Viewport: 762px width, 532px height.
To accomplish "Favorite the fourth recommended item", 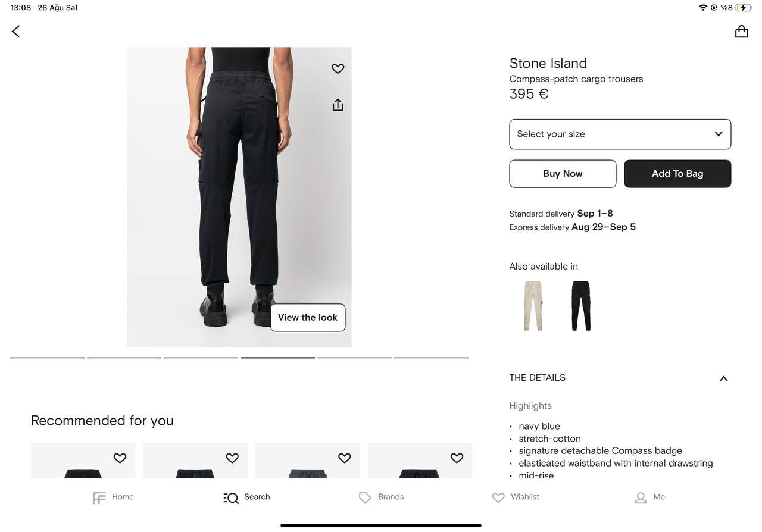I will (x=457, y=458).
